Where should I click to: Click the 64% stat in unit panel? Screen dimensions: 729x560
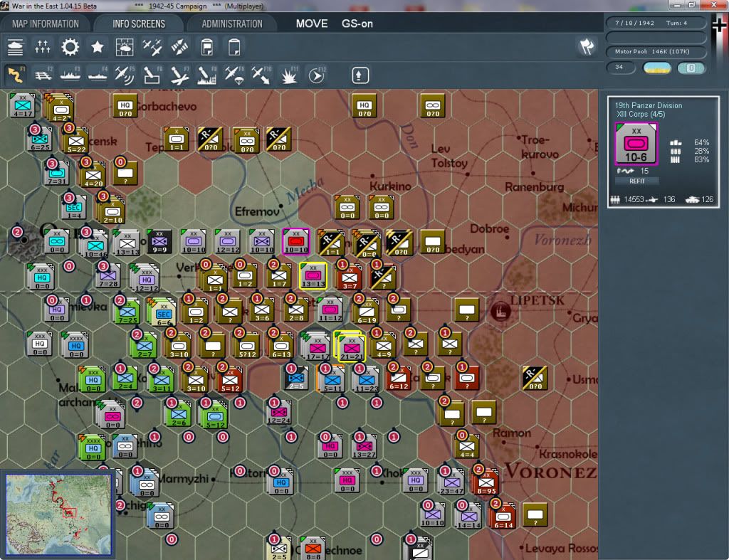tap(701, 142)
